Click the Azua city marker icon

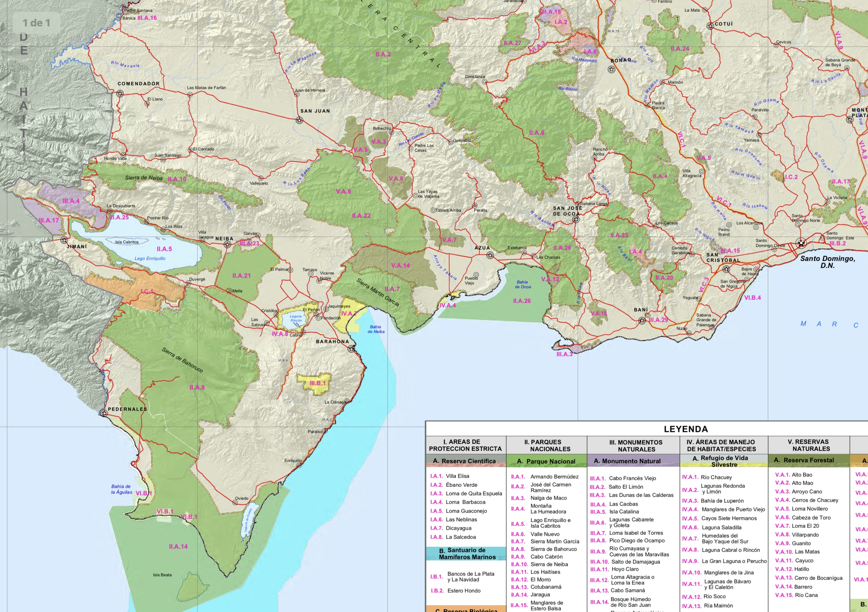tap(490, 255)
